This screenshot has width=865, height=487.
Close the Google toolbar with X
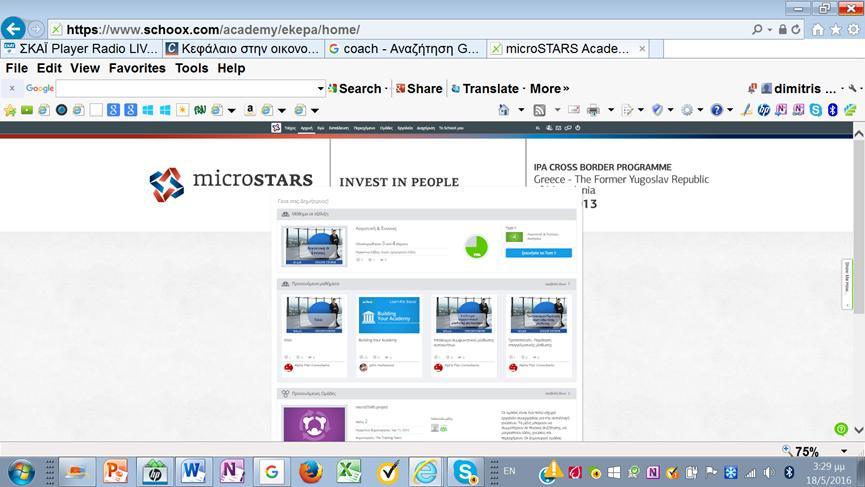click(x=12, y=88)
